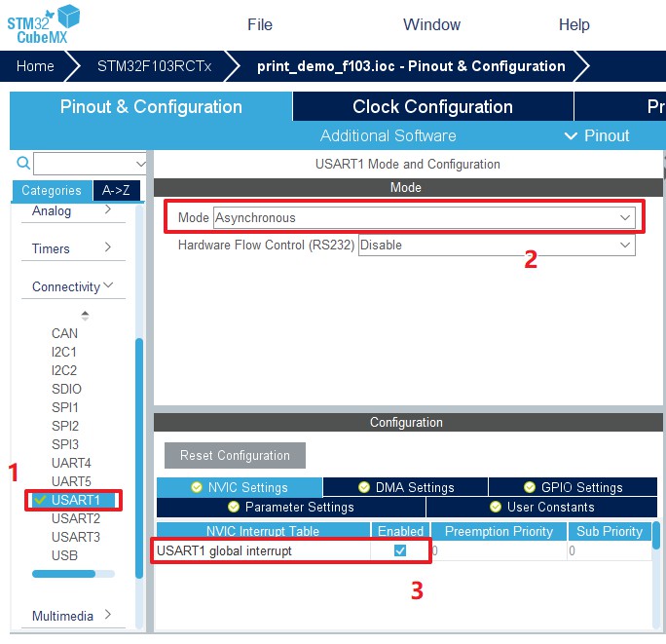Click Preemption Priority column header
Image resolution: width=666 pixels, height=644 pixels.
[x=499, y=531]
